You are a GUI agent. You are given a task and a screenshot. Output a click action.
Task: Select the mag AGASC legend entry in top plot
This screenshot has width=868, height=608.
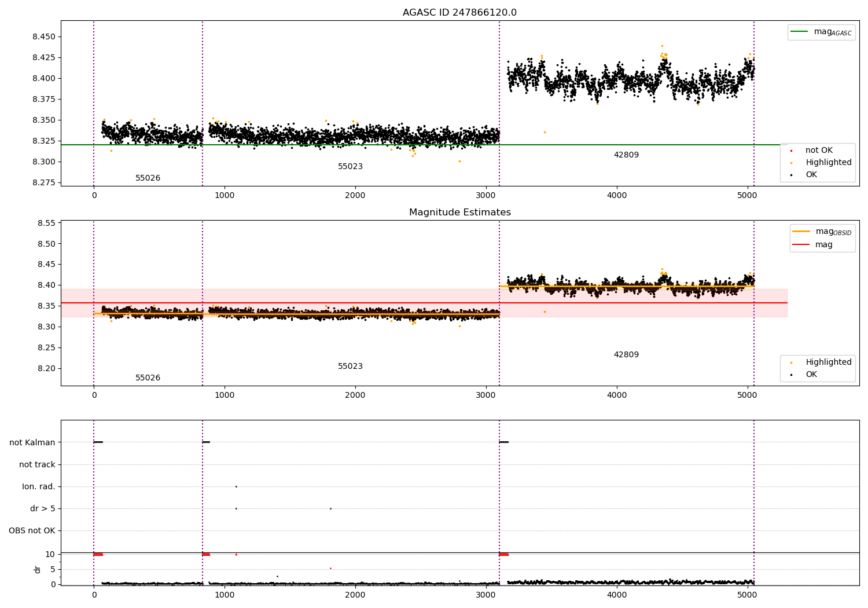[x=821, y=32]
